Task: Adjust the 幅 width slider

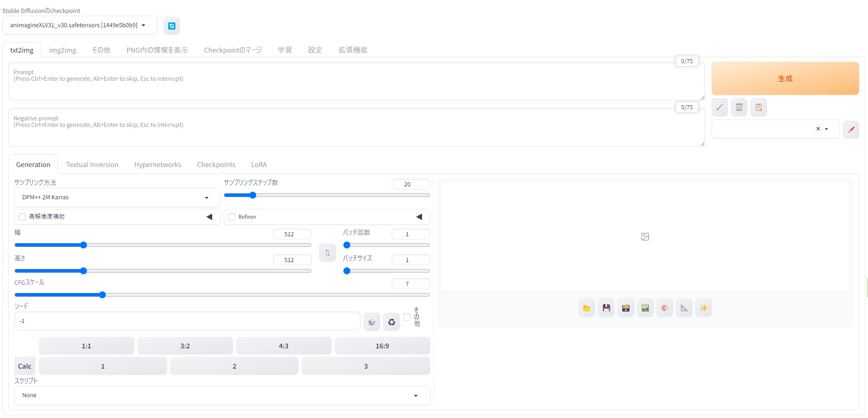Action: coord(163,245)
